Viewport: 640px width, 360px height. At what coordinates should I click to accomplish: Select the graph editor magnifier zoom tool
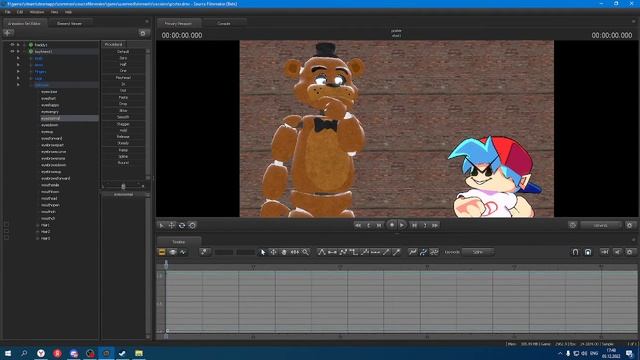click(x=305, y=252)
